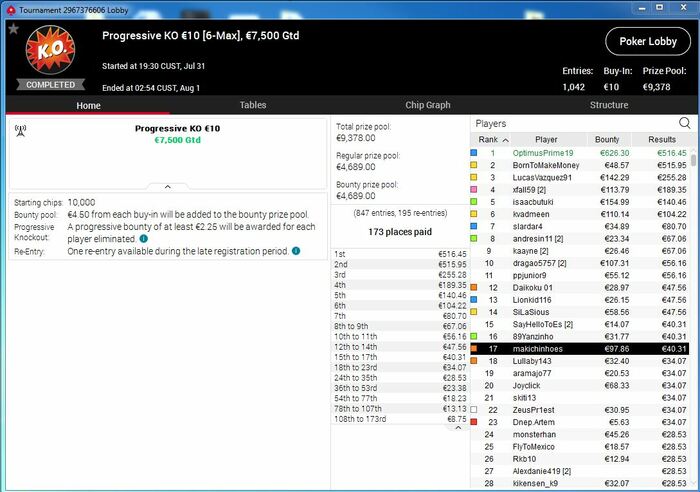The image size is (700, 492).
Task: Select player row skiti13
Action: (x=579, y=397)
